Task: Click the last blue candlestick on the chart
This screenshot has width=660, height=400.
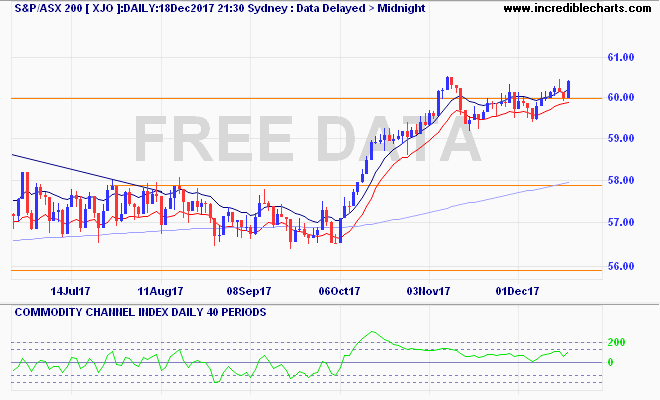Action: (x=569, y=89)
